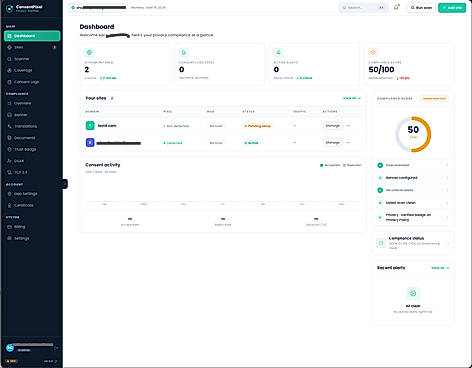472x368 pixels.
Task: Open the Compliance status card
Action: click(x=413, y=243)
